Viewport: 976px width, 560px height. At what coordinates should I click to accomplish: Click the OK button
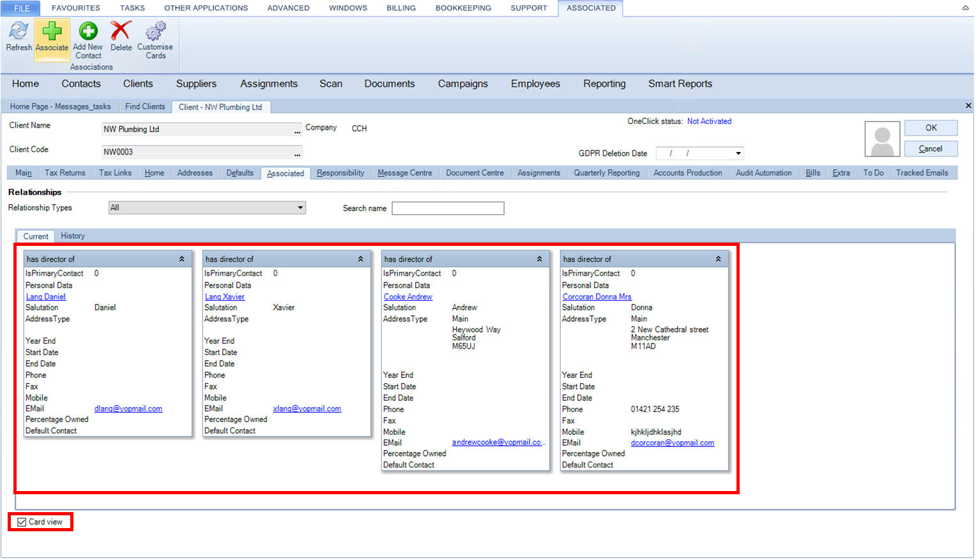coord(931,128)
